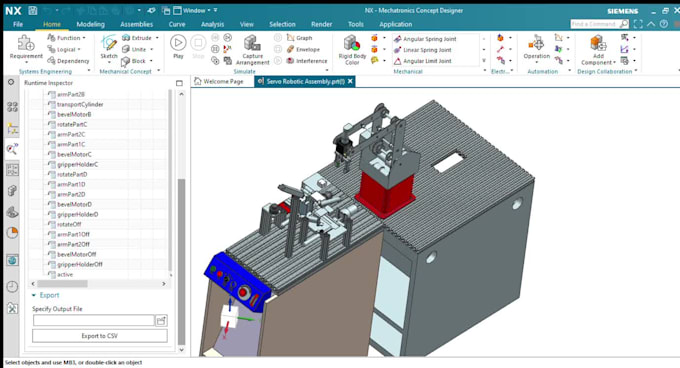Image resolution: width=680 pixels, height=368 pixels.
Task: Select the active item in inspector list
Action: click(65, 274)
